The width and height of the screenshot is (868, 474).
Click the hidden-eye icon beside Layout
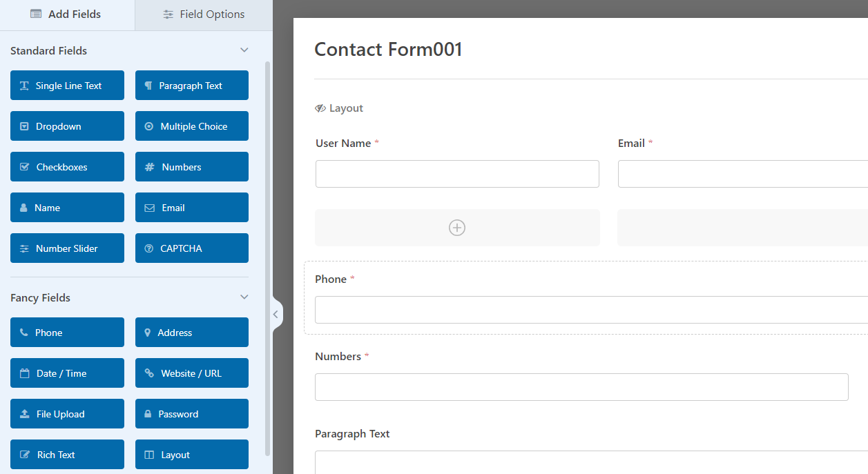click(x=320, y=108)
